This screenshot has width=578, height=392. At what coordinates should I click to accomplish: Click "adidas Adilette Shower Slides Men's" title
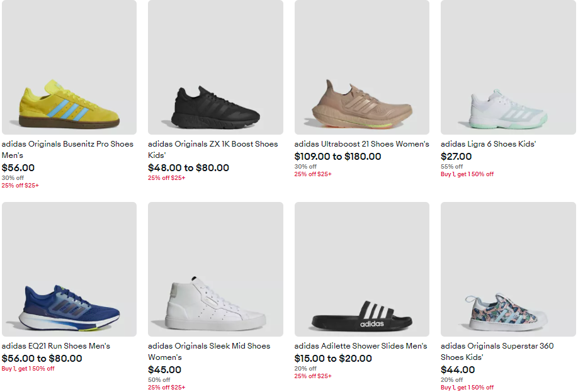coord(361,346)
